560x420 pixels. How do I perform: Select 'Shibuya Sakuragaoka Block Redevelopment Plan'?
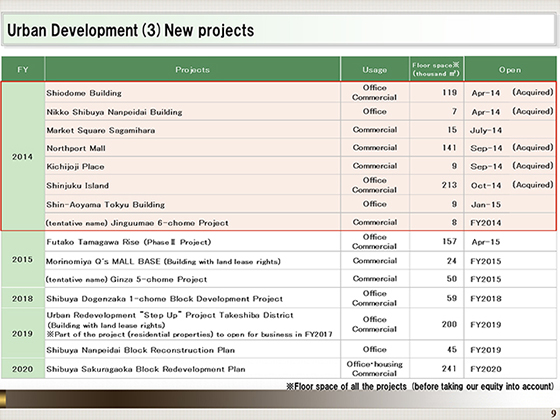pyautogui.click(x=146, y=369)
